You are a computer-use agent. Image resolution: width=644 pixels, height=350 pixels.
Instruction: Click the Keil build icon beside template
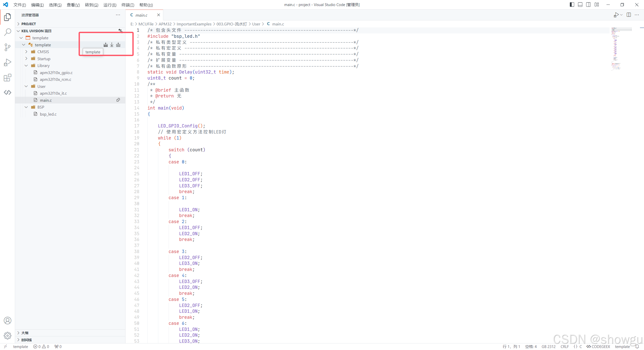coord(106,45)
